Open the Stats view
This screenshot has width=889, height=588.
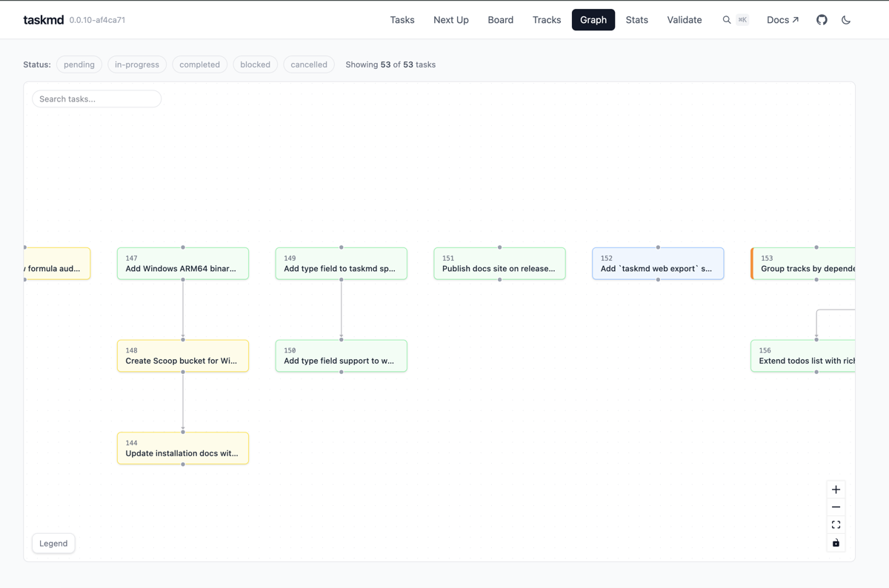(x=636, y=20)
